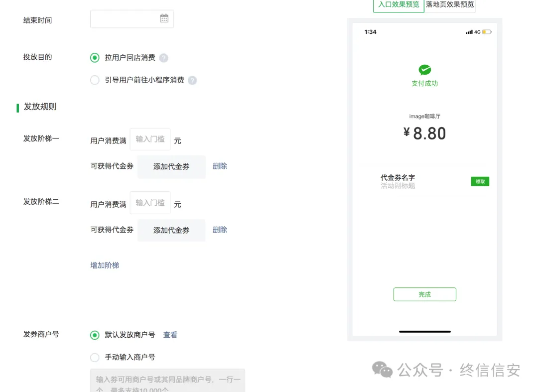538x392 pixels.
Task: Select the 拉用户回店消费 radio option
Action: pyautogui.click(x=95, y=57)
